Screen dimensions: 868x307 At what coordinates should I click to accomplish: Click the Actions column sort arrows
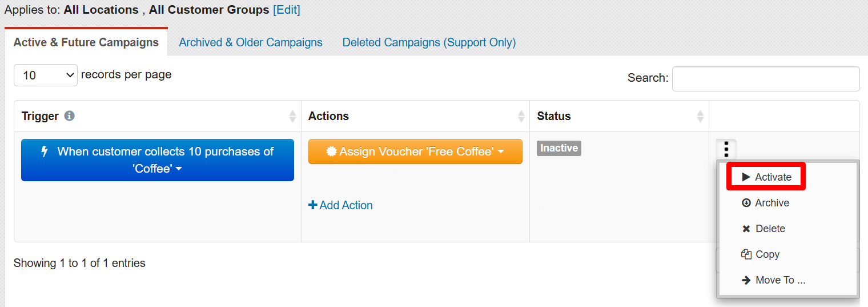pyautogui.click(x=521, y=116)
